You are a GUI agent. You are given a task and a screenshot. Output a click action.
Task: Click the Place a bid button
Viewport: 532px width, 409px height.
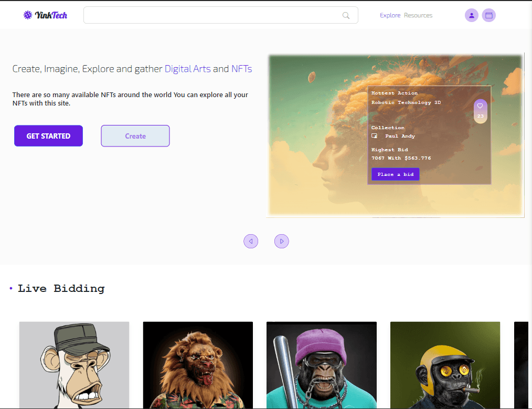coord(395,174)
